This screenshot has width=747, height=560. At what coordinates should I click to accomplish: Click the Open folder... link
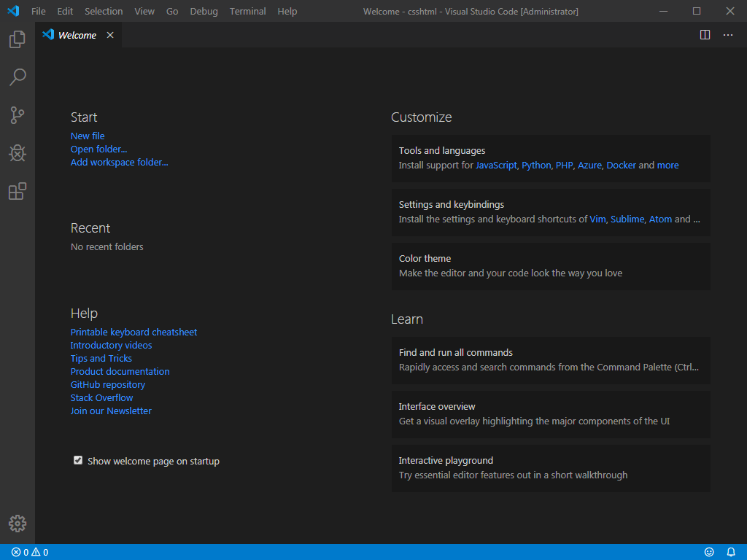coord(98,149)
